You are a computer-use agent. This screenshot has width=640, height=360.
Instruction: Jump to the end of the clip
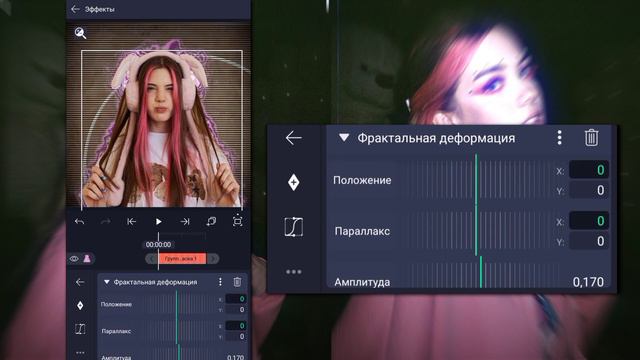[x=185, y=222]
